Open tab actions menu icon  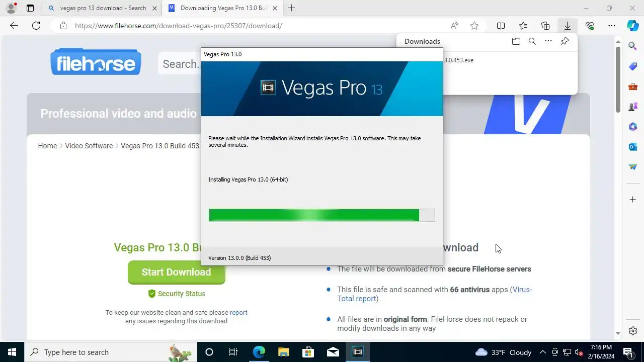pos(30,8)
